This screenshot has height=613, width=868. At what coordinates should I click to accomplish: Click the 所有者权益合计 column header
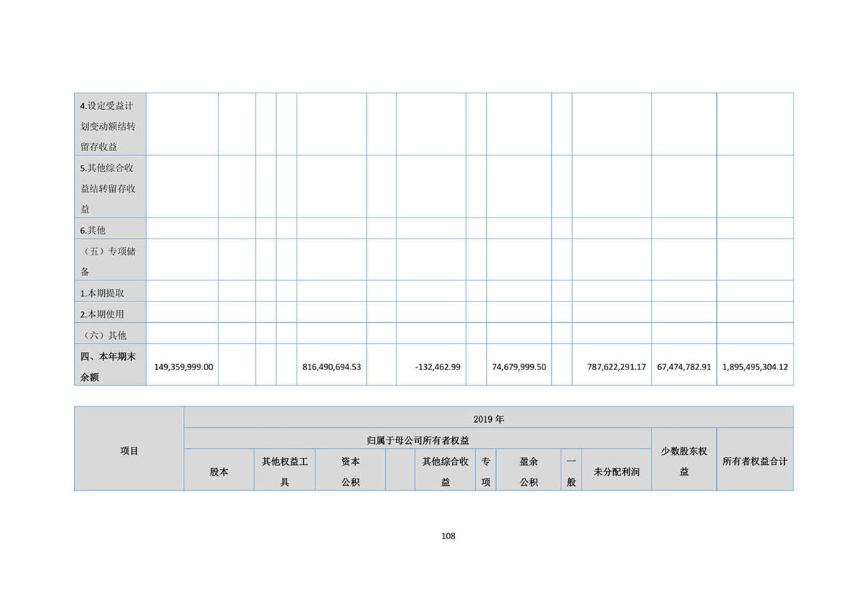[x=754, y=461]
